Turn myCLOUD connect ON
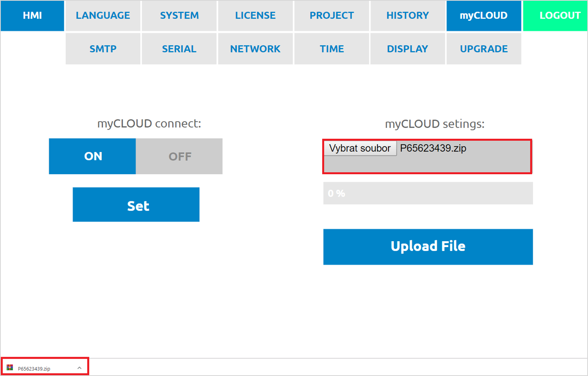The width and height of the screenshot is (588, 376). pos(92,156)
